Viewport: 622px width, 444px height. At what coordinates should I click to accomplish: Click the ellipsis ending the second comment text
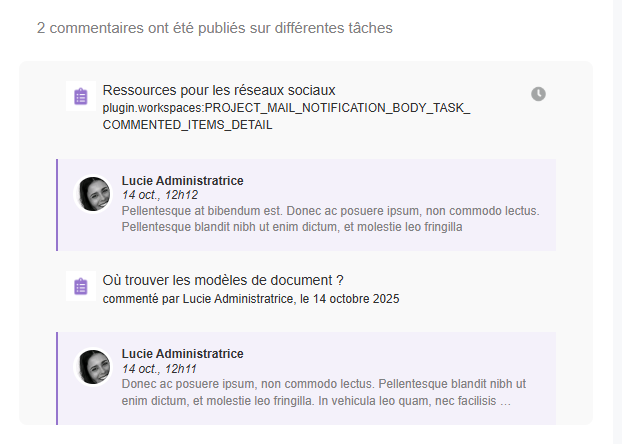[505, 402]
